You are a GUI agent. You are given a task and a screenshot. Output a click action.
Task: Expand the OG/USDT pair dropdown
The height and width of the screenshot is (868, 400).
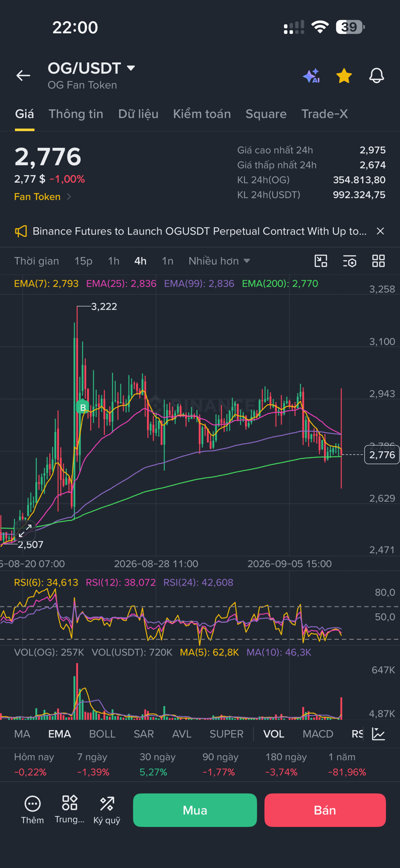coord(131,68)
